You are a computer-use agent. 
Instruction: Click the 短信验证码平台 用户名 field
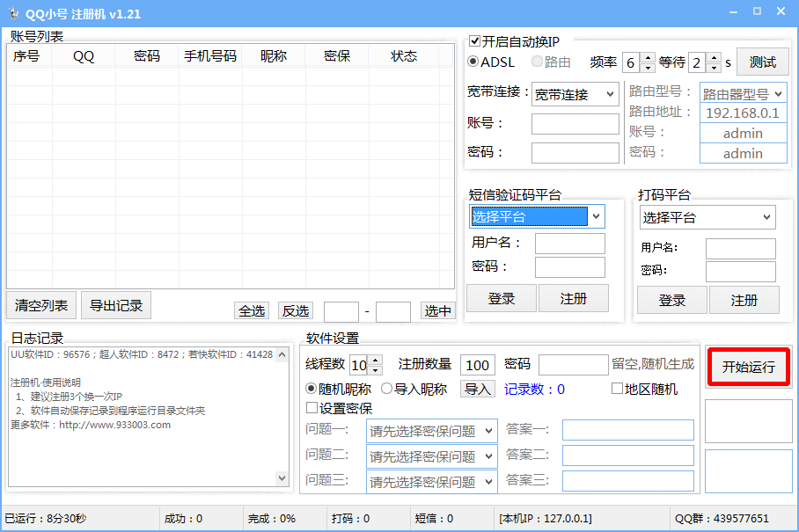click(569, 244)
